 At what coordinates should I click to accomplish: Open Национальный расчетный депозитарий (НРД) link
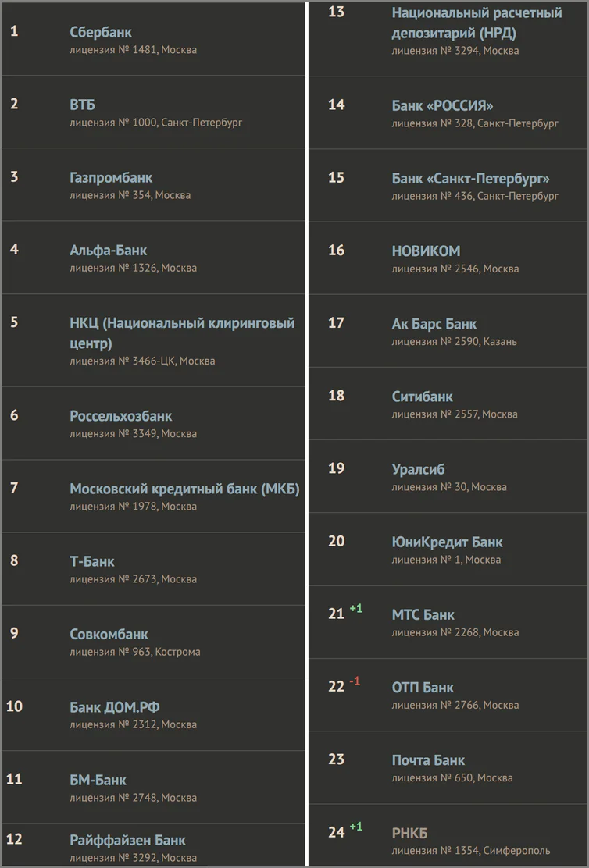(x=477, y=23)
